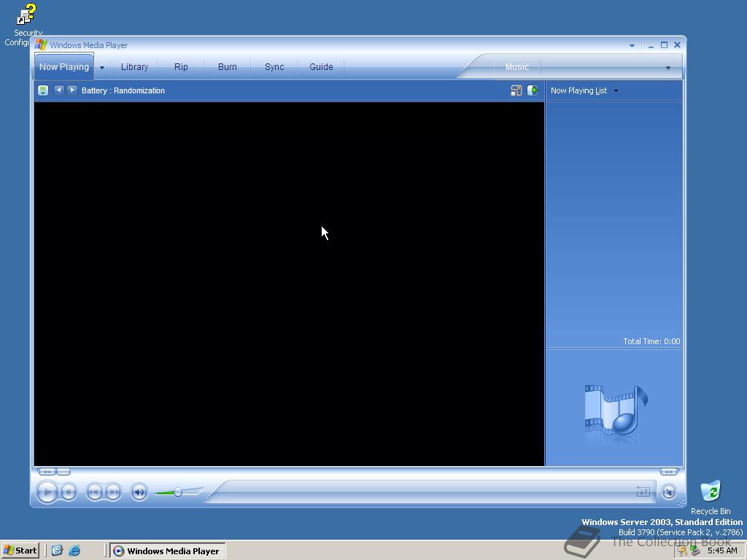Click the black video display area
Image resolution: width=747 pixels, height=560 pixels.
pos(289,284)
